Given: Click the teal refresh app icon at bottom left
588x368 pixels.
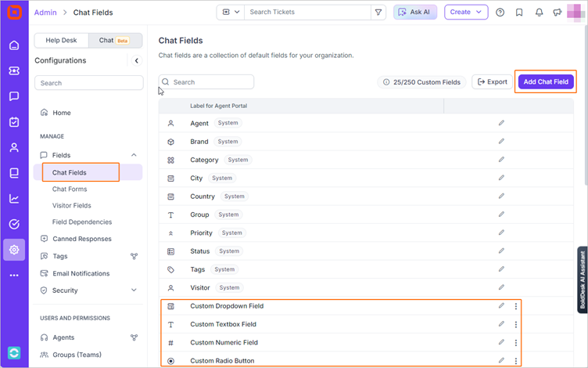Looking at the screenshot, I should coord(14,353).
